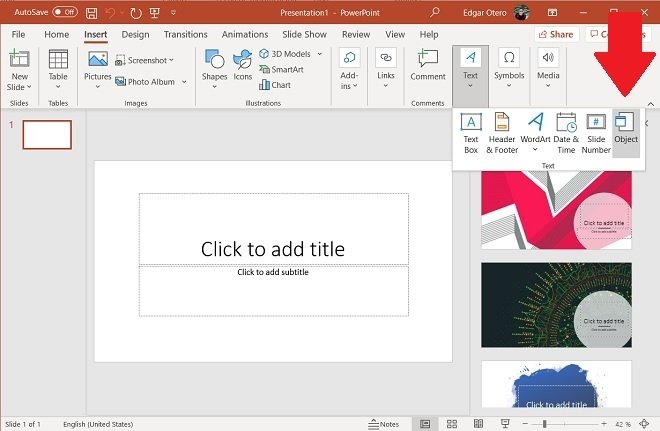Expand the 3D Models dropdown arrow
The width and height of the screenshot is (660, 431).
[x=319, y=54]
